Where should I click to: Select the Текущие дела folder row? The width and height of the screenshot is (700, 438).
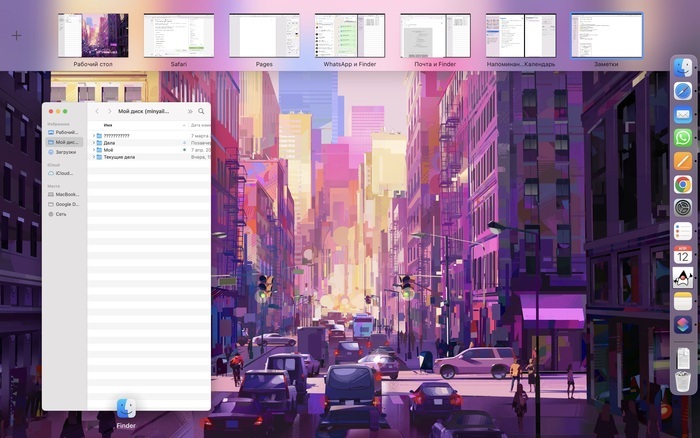tap(149, 157)
